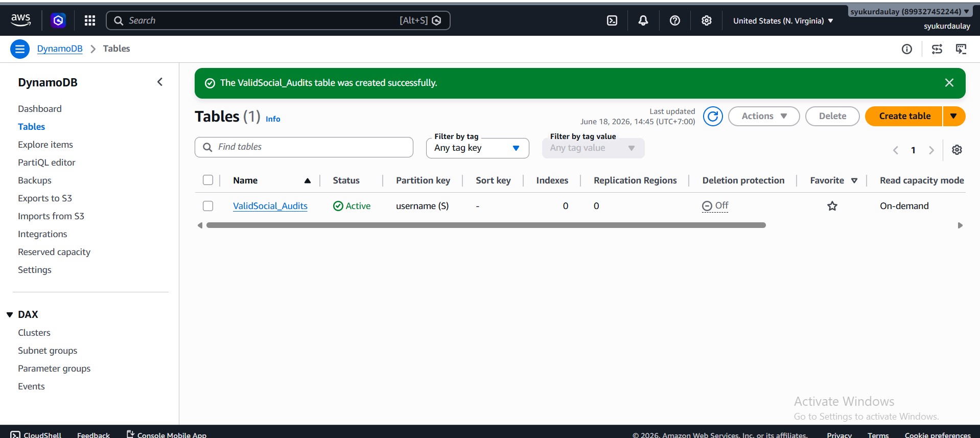This screenshot has width=980, height=438.
Task: Open console settings gear in top bar
Action: pyautogui.click(x=707, y=20)
